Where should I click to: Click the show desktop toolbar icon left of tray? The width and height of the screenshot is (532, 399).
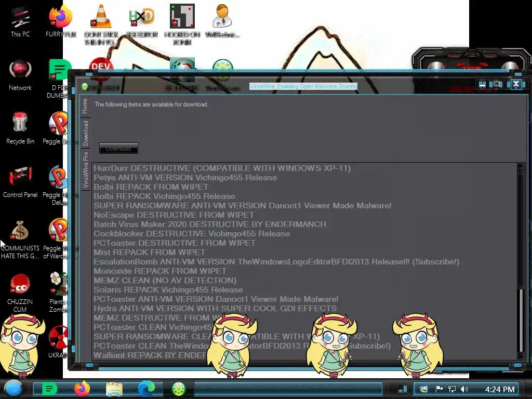403,389
